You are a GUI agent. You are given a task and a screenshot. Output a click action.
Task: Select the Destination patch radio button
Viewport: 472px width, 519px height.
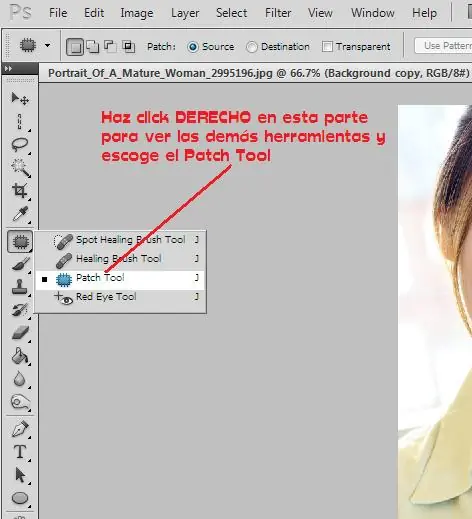coord(251,47)
